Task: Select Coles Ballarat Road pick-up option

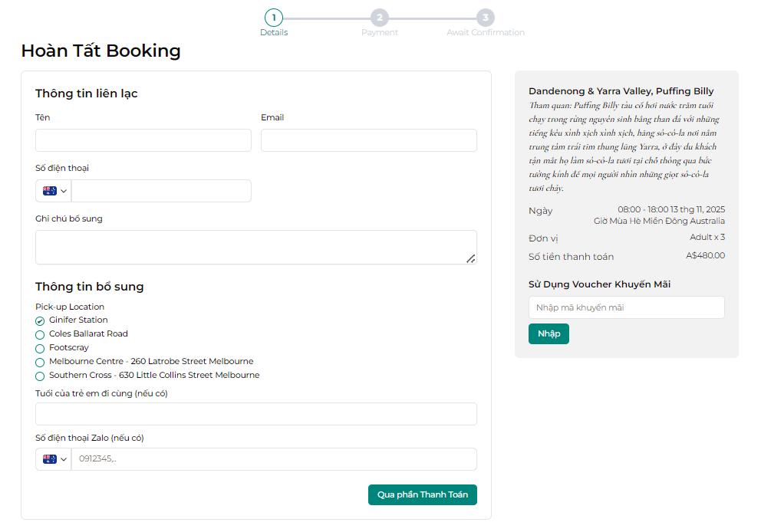Action: [40, 334]
